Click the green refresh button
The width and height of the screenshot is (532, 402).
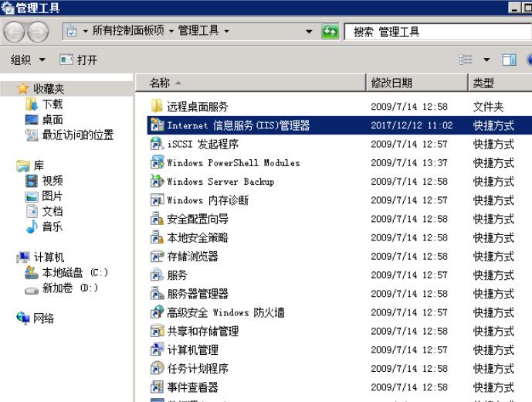coord(330,32)
